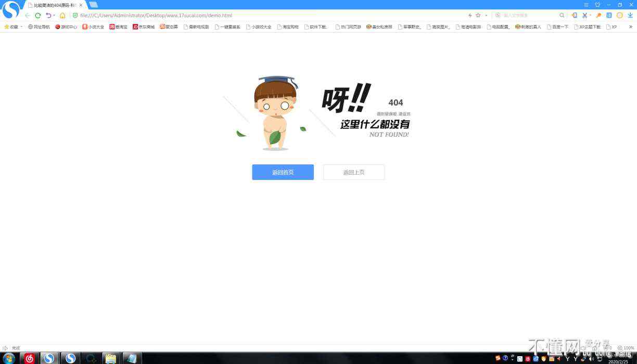Screen dimensions: 637x364
Task: Go to the browser home page icon
Action: [x=62, y=16]
